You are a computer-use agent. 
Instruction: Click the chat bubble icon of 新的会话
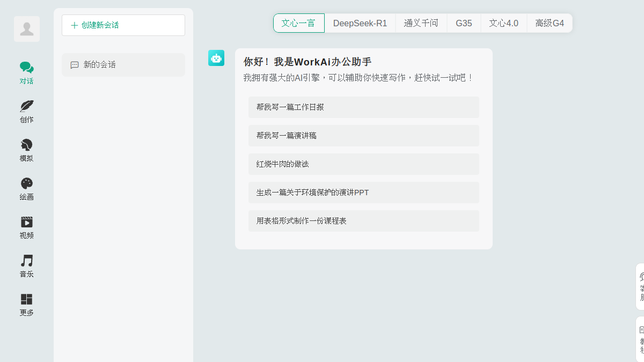tap(75, 65)
